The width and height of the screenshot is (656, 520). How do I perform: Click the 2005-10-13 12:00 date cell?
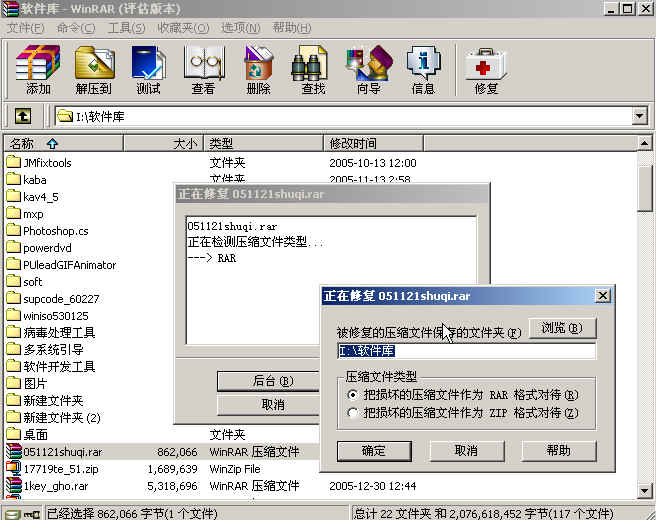pos(373,163)
